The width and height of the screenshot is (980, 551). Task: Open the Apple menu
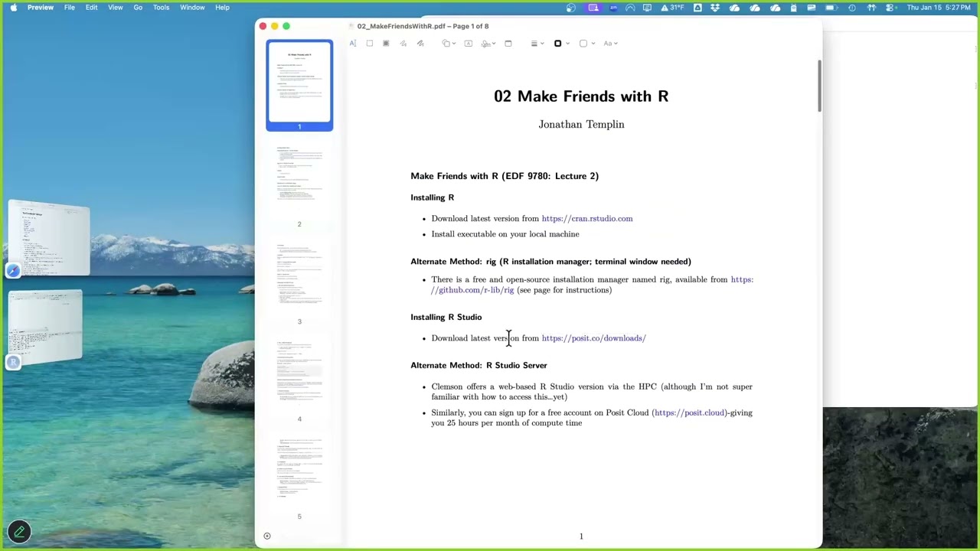[13, 8]
